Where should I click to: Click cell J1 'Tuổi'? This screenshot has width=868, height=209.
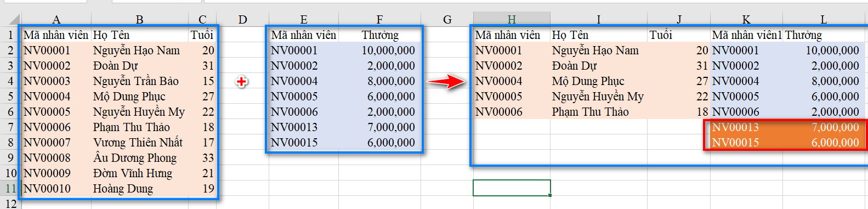click(679, 35)
